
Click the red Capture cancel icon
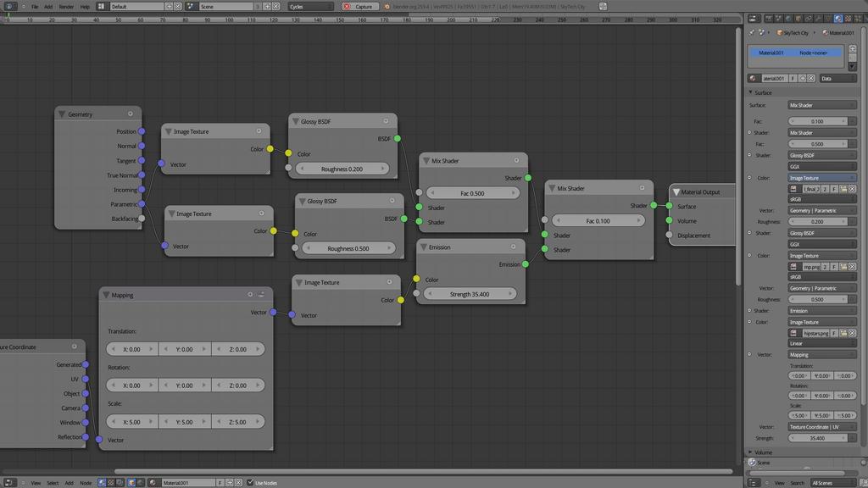point(347,6)
